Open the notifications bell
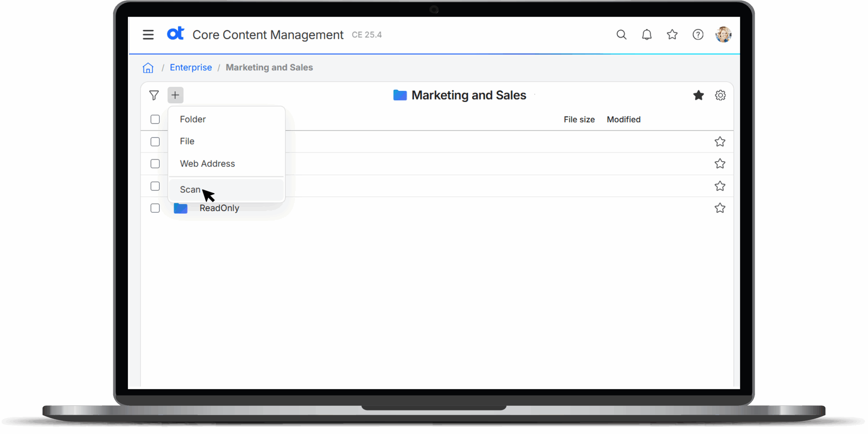This screenshot has height=434, width=868. (x=647, y=35)
